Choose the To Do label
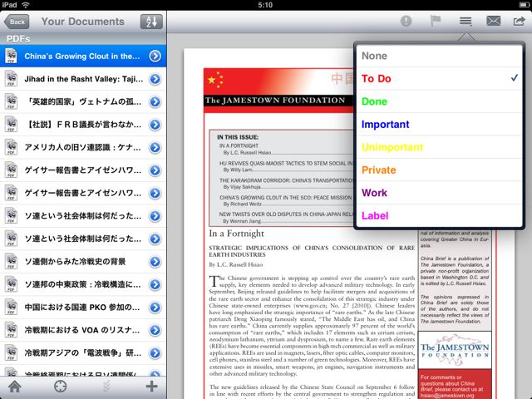This screenshot has height=399, width=532. (439, 78)
